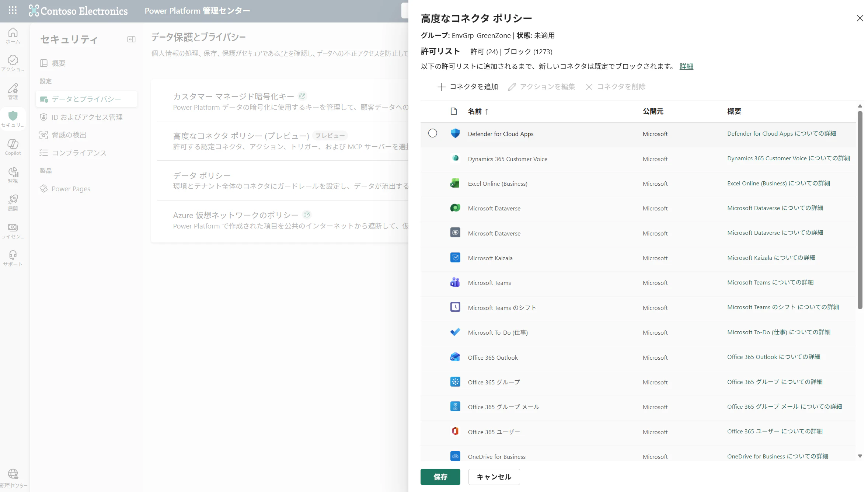Click コネクタを追加 button
The width and height of the screenshot is (868, 492).
[x=467, y=87]
